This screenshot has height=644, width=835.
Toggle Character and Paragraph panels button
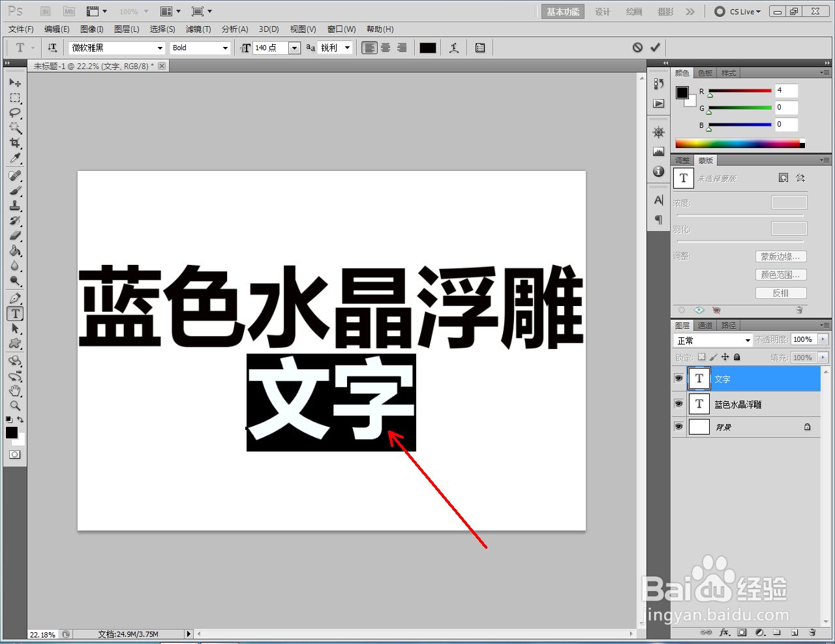click(480, 48)
